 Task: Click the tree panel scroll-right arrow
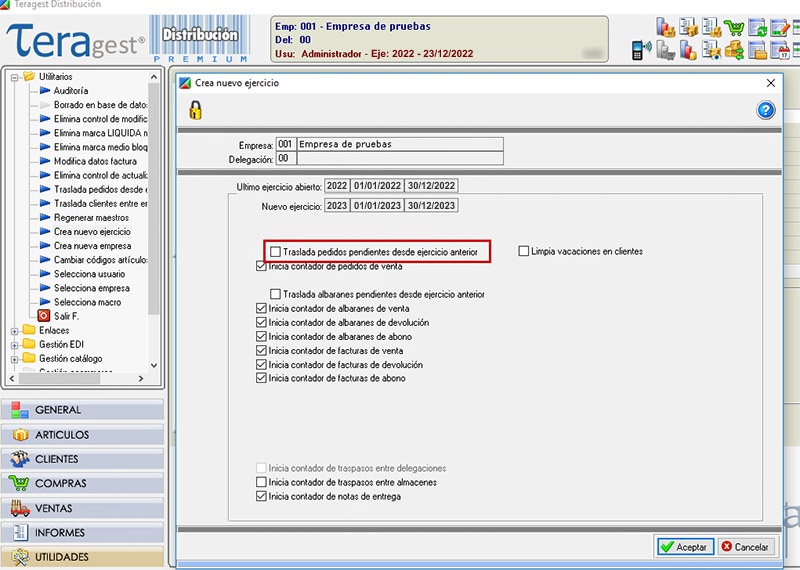point(141,379)
